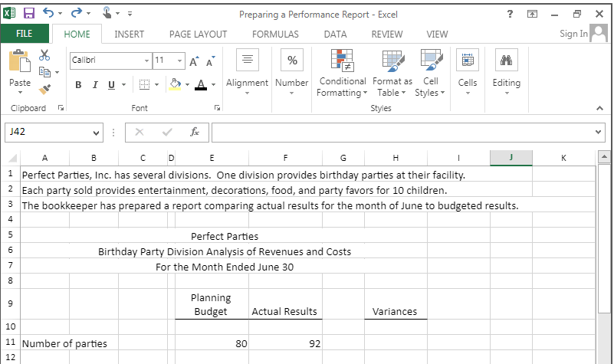Open Conditional Formatting menu
The width and height of the screenshot is (614, 364).
coord(342,73)
